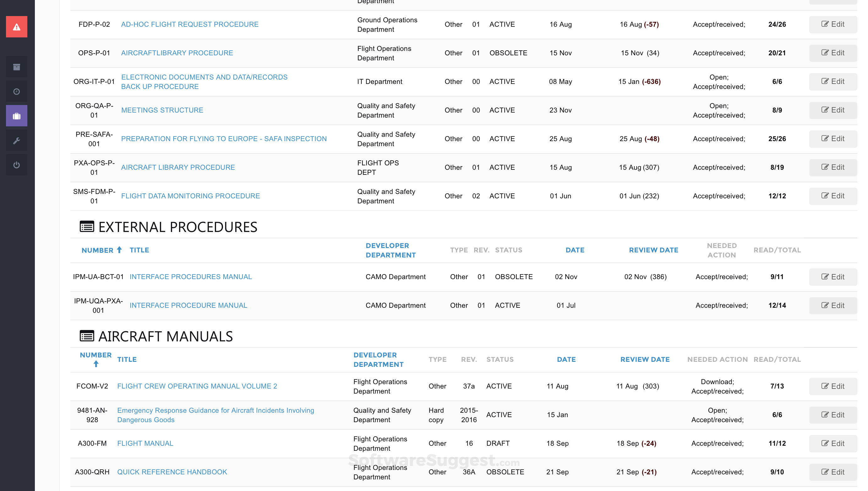Viewport: 868px width, 491px height.
Task: Sort External Procedures by Number arrow
Action: [119, 250]
